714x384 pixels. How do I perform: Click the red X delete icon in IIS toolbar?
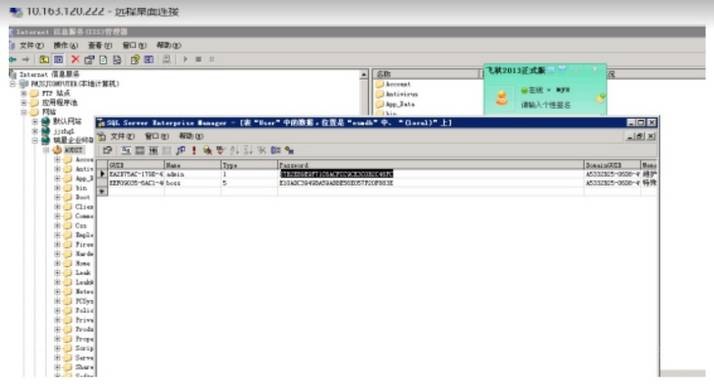tap(75, 59)
